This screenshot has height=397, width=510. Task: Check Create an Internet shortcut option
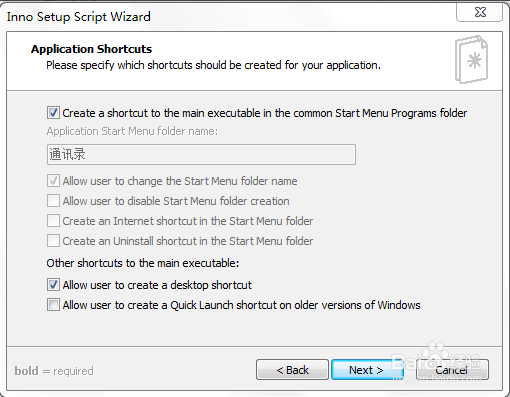click(x=53, y=221)
